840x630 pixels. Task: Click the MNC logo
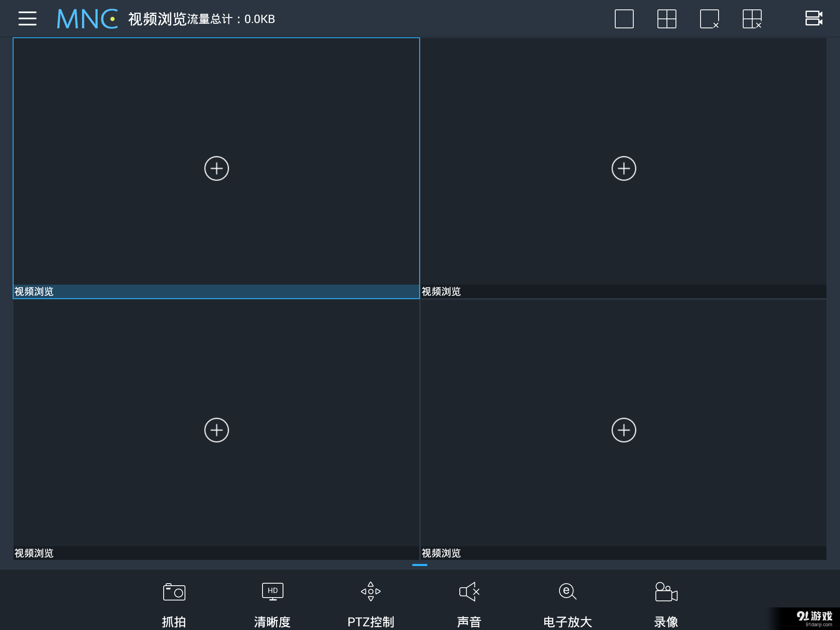pos(87,18)
